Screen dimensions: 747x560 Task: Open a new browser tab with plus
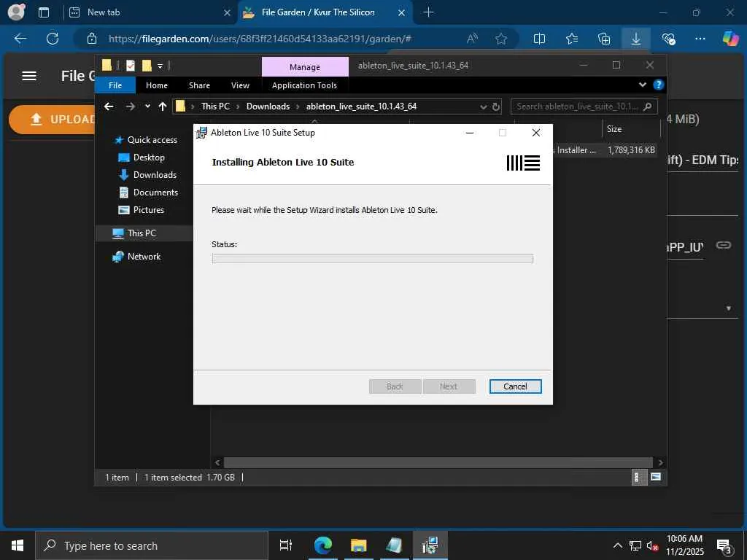[428, 12]
